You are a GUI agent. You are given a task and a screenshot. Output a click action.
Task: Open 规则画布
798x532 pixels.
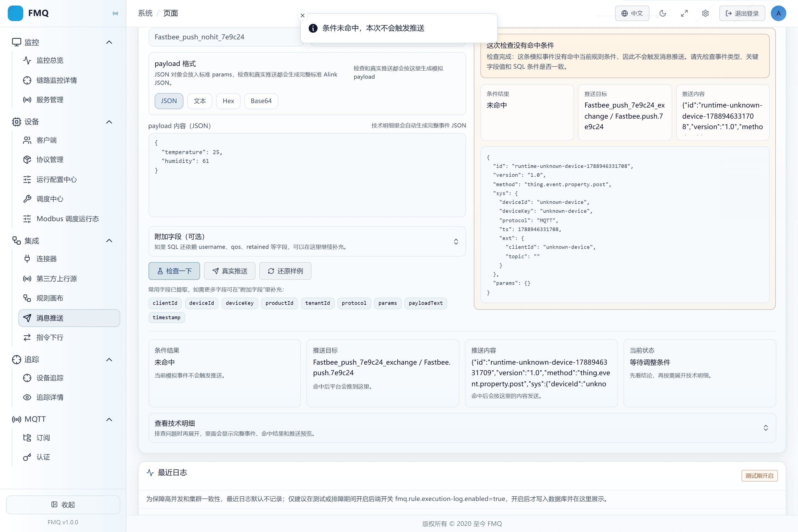69,298
